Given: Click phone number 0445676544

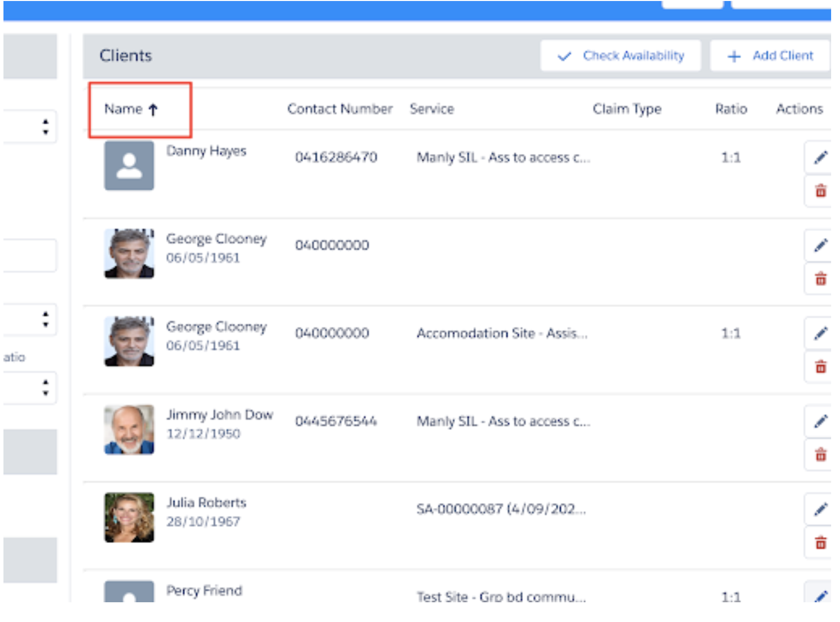Looking at the screenshot, I should pos(336,421).
